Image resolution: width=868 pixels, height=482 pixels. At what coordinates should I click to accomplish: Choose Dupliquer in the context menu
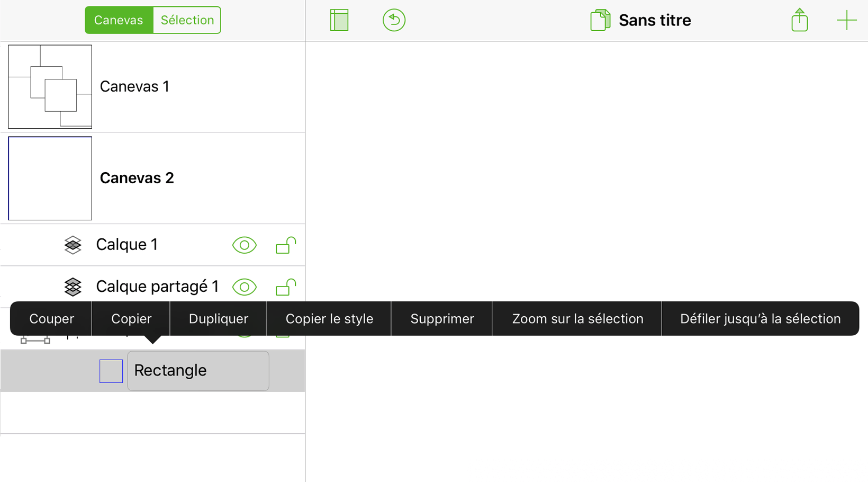pos(219,319)
